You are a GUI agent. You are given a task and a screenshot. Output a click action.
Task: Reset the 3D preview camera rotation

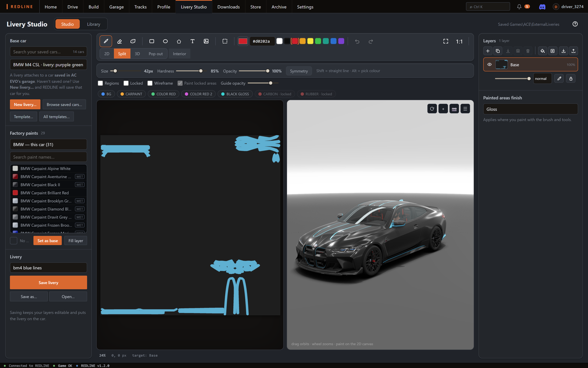[432, 109]
